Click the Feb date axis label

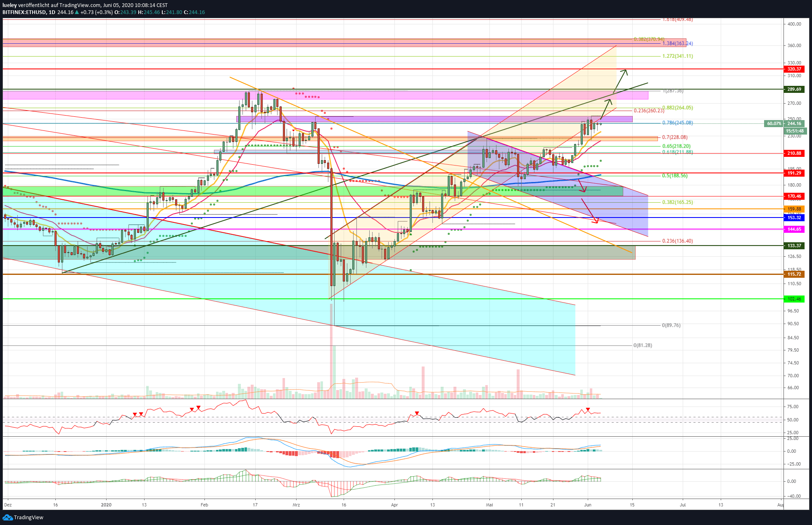[x=204, y=505]
